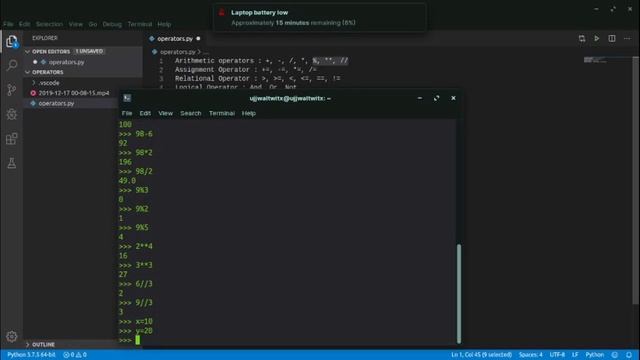Expand the Outline section
Viewport: 640px width, 360px height.
(28, 344)
